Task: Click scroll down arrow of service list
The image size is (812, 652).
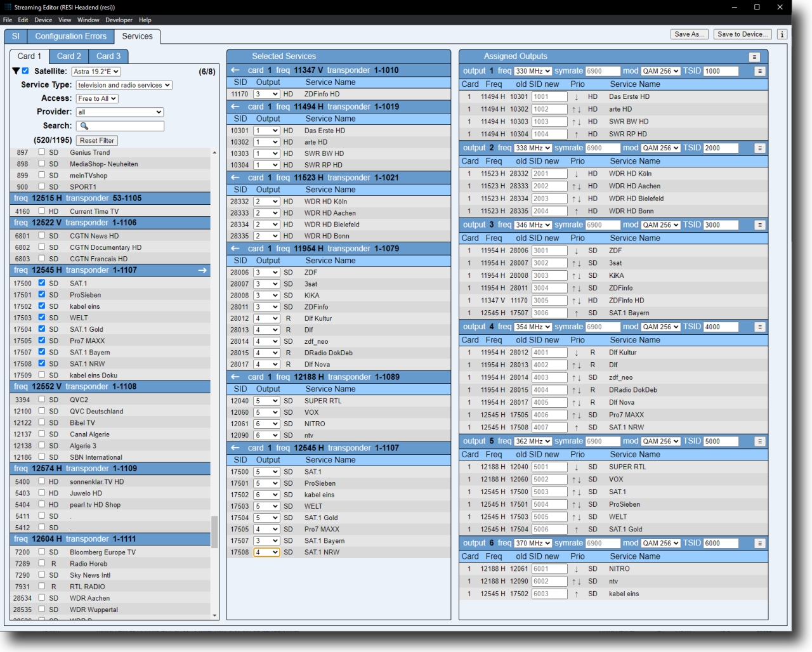Action: pyautogui.click(x=214, y=616)
